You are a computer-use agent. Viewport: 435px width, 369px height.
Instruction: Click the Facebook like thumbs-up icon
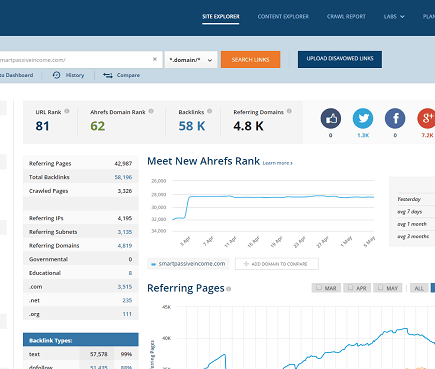(x=331, y=118)
